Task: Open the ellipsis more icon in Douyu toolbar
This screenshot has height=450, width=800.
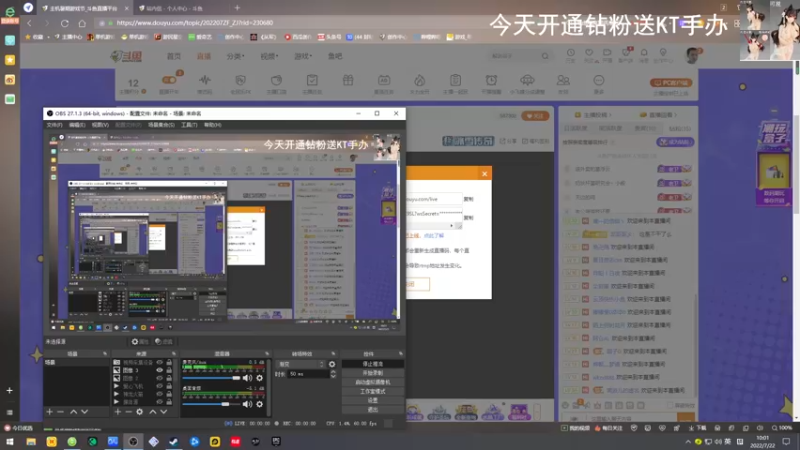Action: click(x=599, y=80)
